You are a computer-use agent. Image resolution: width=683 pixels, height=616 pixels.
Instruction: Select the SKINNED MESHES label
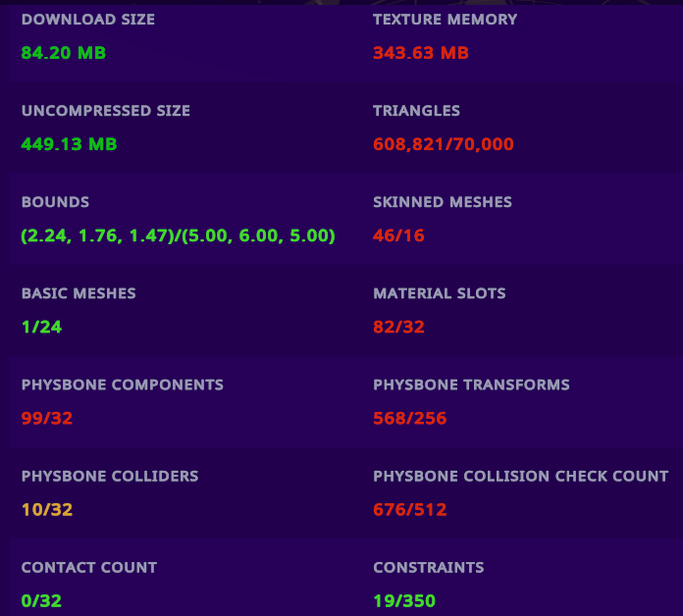pyautogui.click(x=443, y=202)
